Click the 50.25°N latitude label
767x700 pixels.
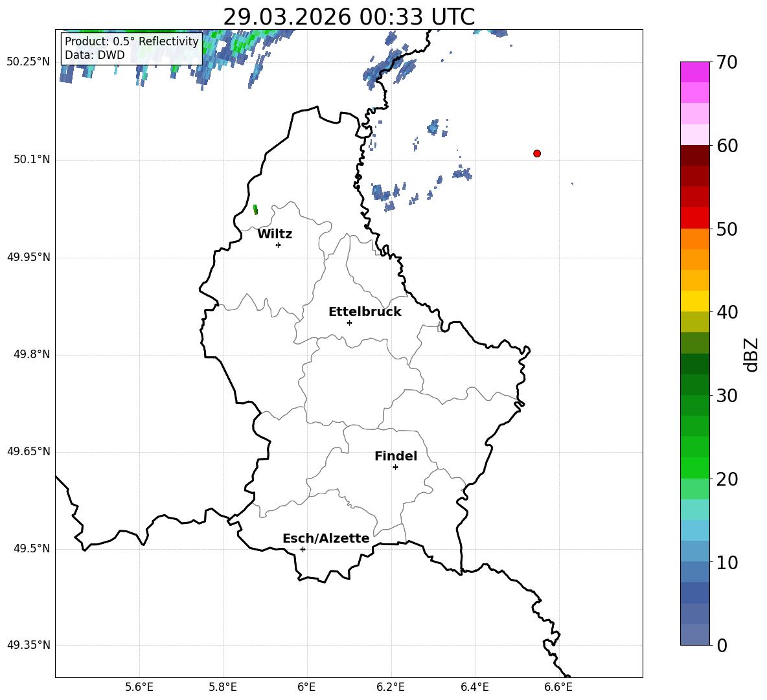[x=29, y=62]
